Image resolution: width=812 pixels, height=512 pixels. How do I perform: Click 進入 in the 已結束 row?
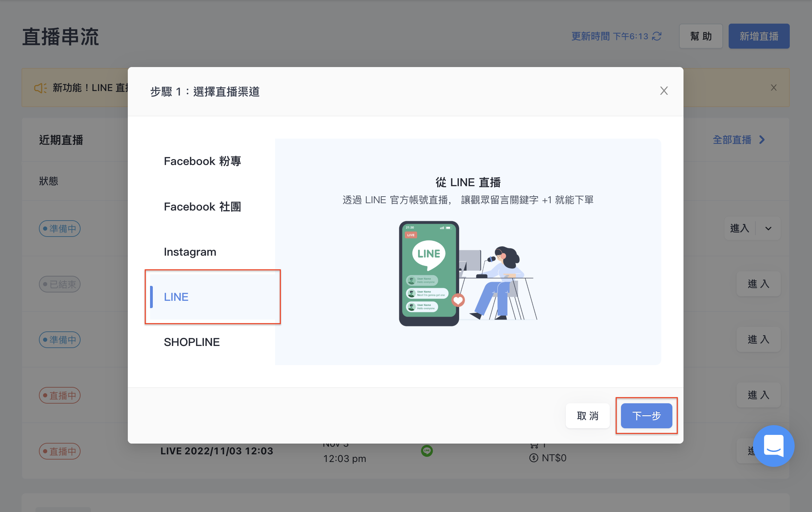pos(759,284)
